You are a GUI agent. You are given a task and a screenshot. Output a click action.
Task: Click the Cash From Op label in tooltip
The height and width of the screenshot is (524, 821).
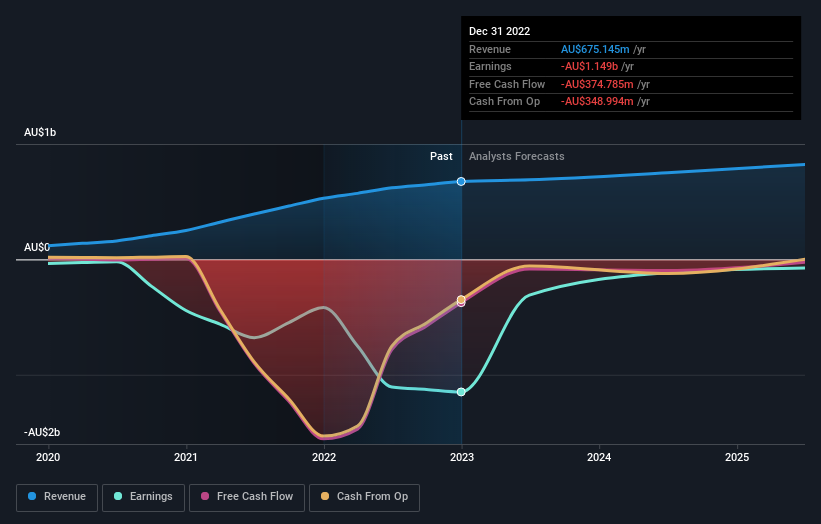coord(504,102)
